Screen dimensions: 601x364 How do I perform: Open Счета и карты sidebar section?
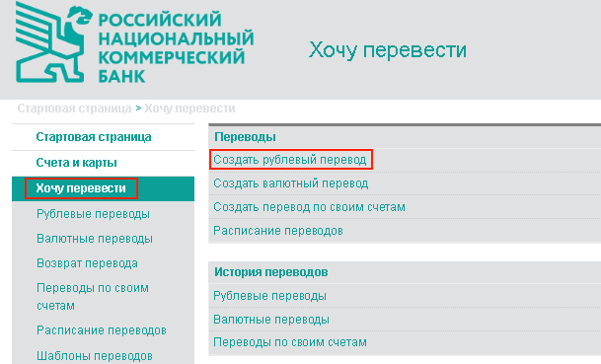click(x=76, y=163)
